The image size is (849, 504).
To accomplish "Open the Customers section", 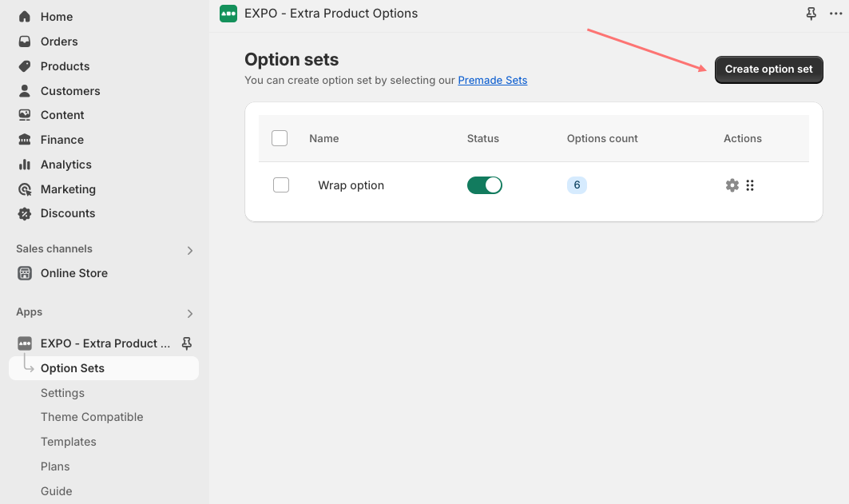I will point(70,91).
